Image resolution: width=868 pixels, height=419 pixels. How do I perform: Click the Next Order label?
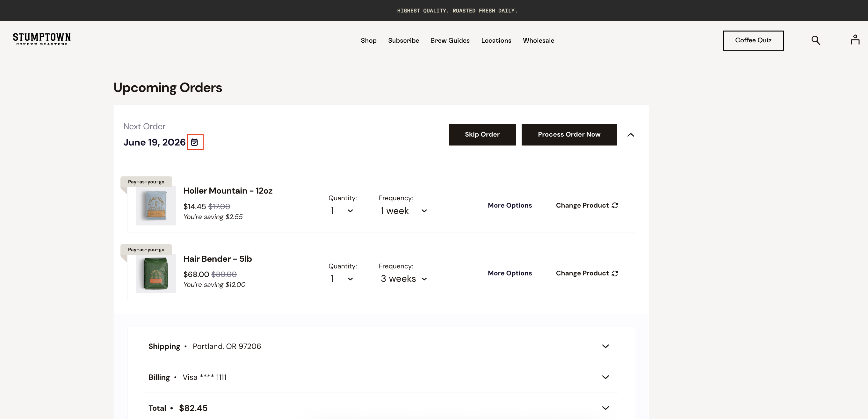click(144, 126)
